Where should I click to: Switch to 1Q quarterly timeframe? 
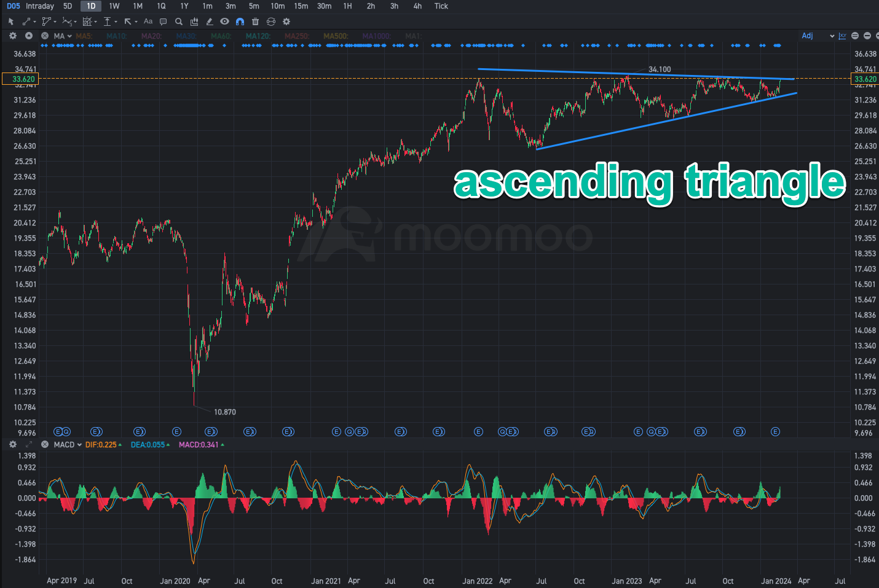pyautogui.click(x=161, y=6)
